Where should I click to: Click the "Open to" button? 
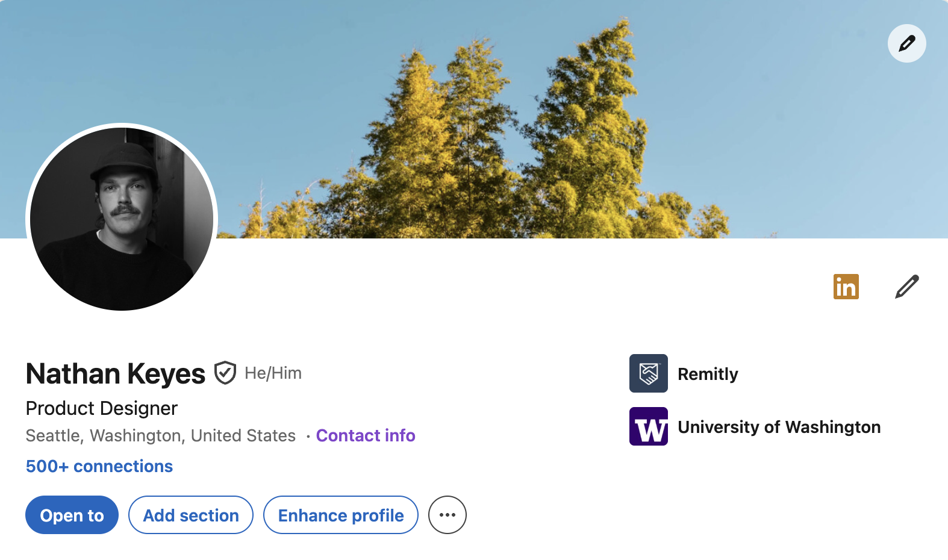(72, 515)
